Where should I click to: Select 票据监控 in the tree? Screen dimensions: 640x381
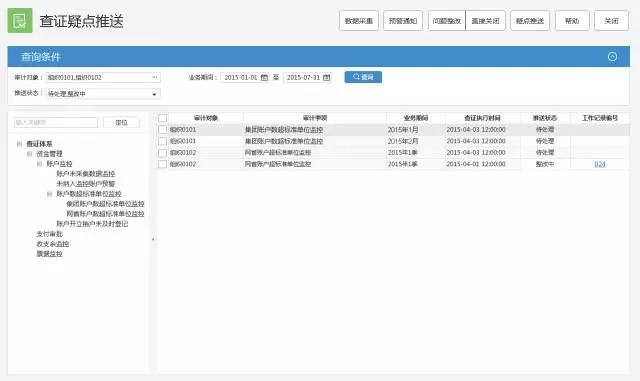point(49,254)
